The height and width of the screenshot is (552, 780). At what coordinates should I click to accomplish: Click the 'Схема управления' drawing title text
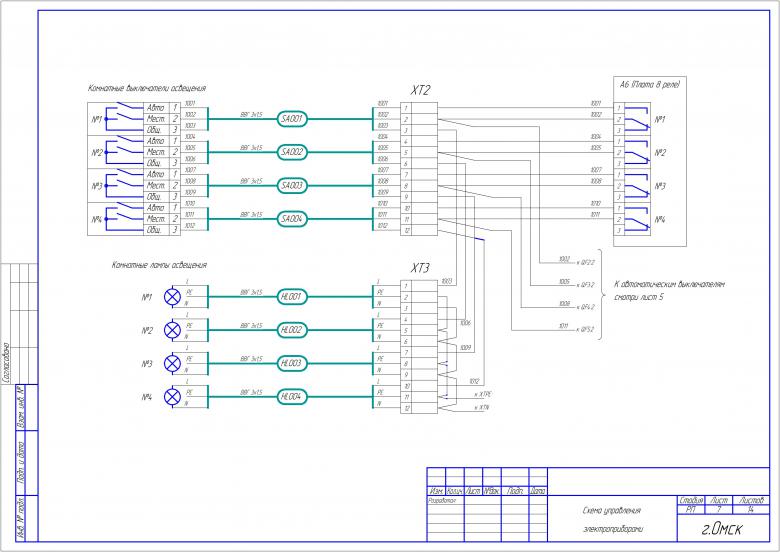(x=609, y=510)
